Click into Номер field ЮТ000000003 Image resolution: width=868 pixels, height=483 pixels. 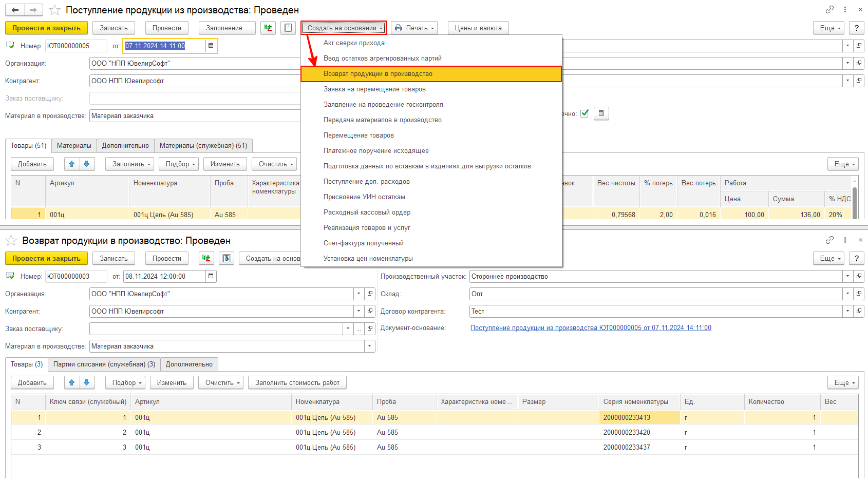point(76,276)
